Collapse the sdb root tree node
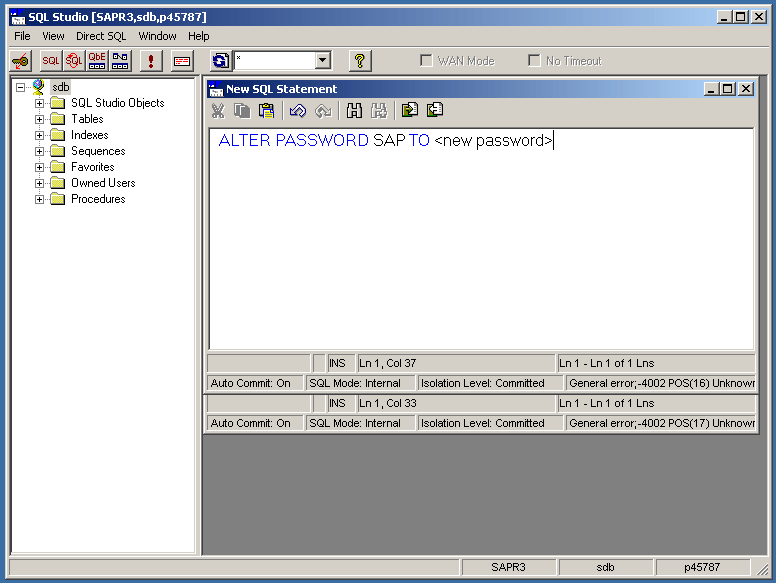 [x=20, y=88]
